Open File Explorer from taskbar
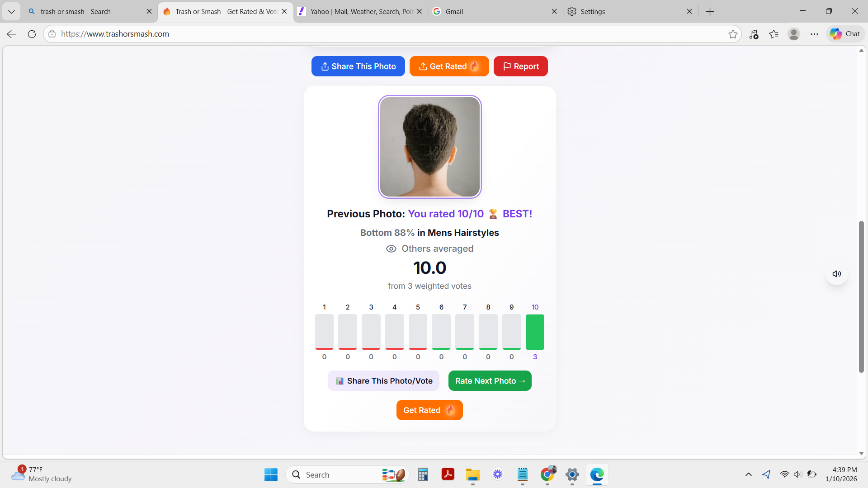The width and height of the screenshot is (868, 488). point(473,475)
